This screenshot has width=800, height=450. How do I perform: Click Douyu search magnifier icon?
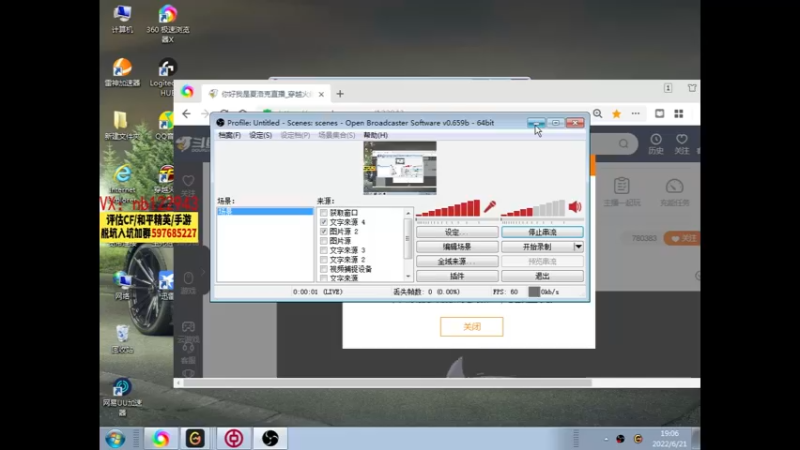click(x=623, y=144)
